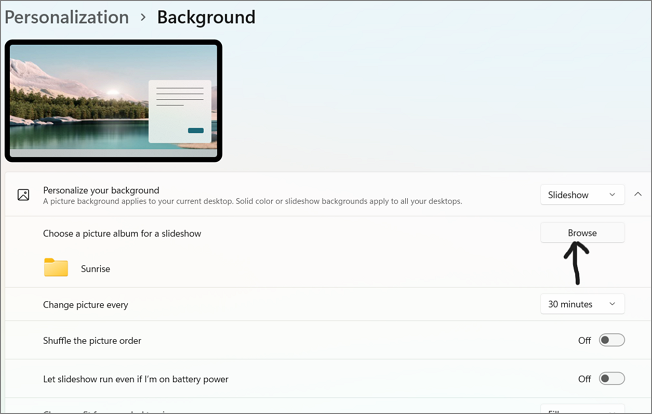Click the Personalize your background heading
The image size is (652, 414).
(101, 190)
